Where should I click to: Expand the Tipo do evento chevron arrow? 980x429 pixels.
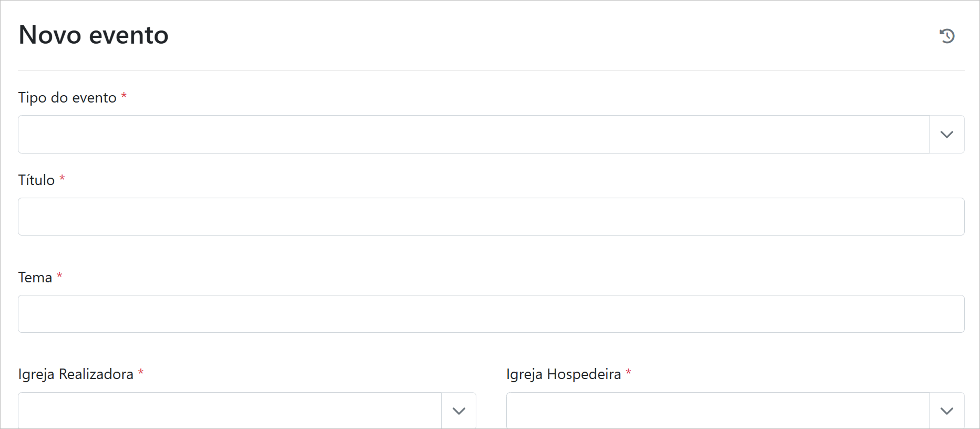point(947,135)
